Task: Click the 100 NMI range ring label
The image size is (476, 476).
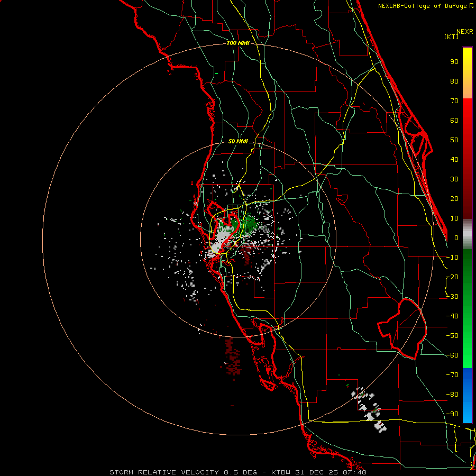Action: click(x=238, y=43)
